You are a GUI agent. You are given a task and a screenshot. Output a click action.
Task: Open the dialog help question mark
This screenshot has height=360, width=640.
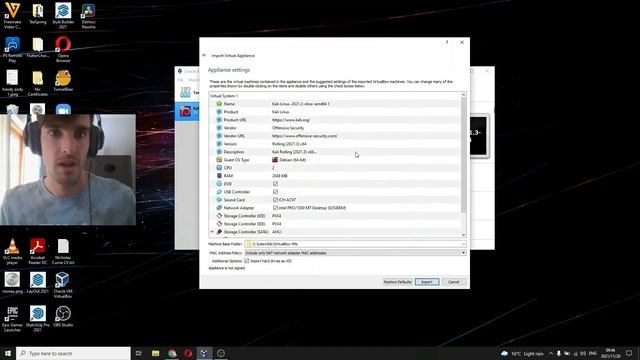click(x=447, y=42)
